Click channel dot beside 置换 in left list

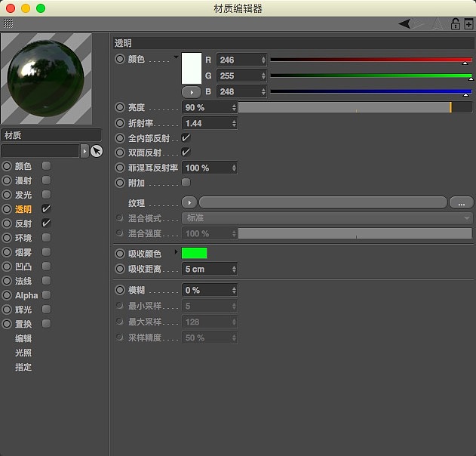7,324
